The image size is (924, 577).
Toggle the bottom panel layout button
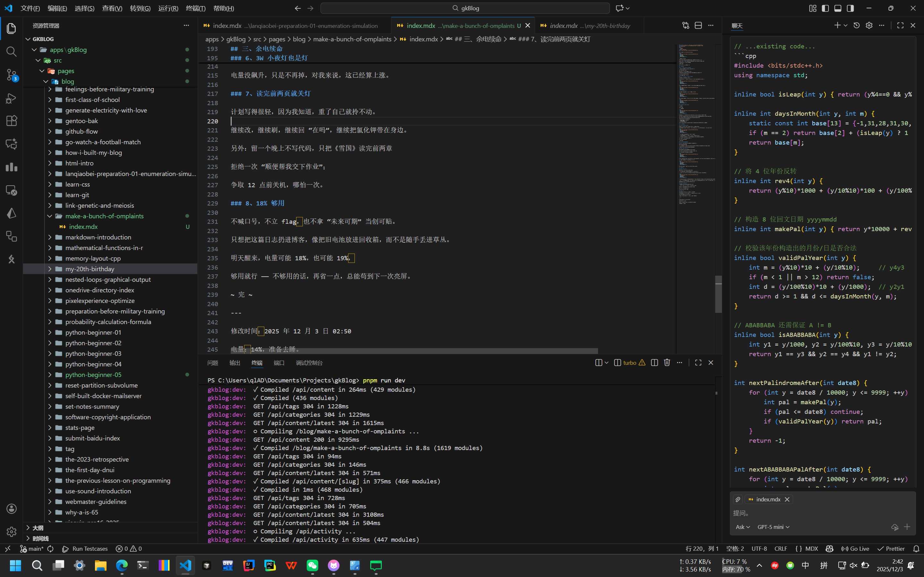838,8
